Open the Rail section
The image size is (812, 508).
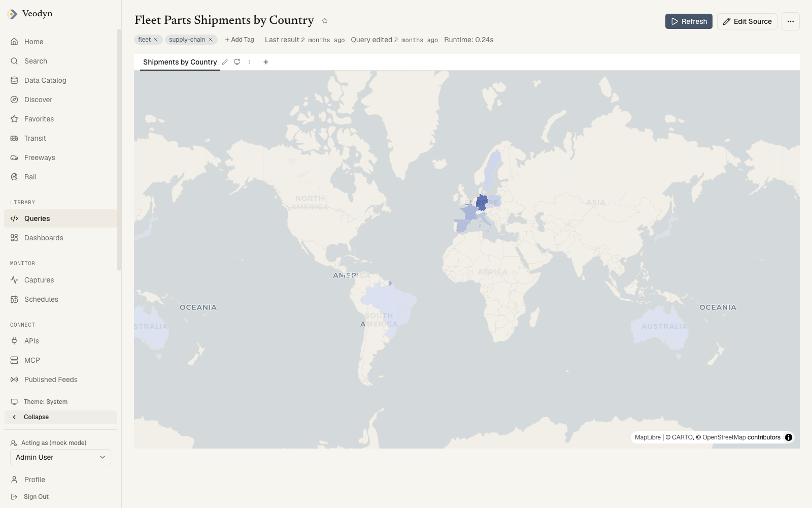pos(60,177)
